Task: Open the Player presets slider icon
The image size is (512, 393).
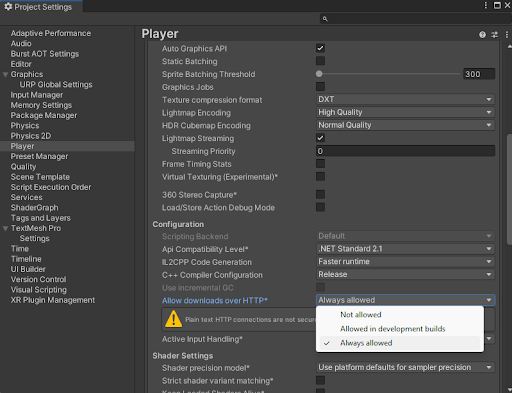Action: (x=495, y=35)
